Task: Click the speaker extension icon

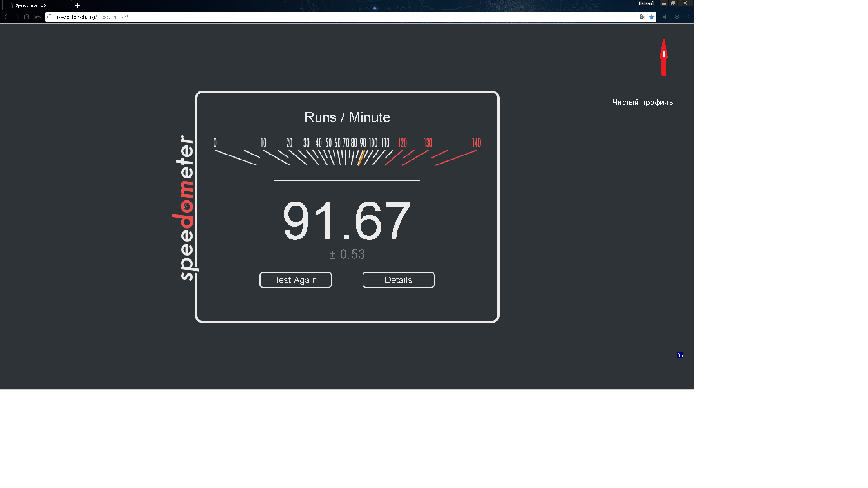Action: tap(665, 17)
